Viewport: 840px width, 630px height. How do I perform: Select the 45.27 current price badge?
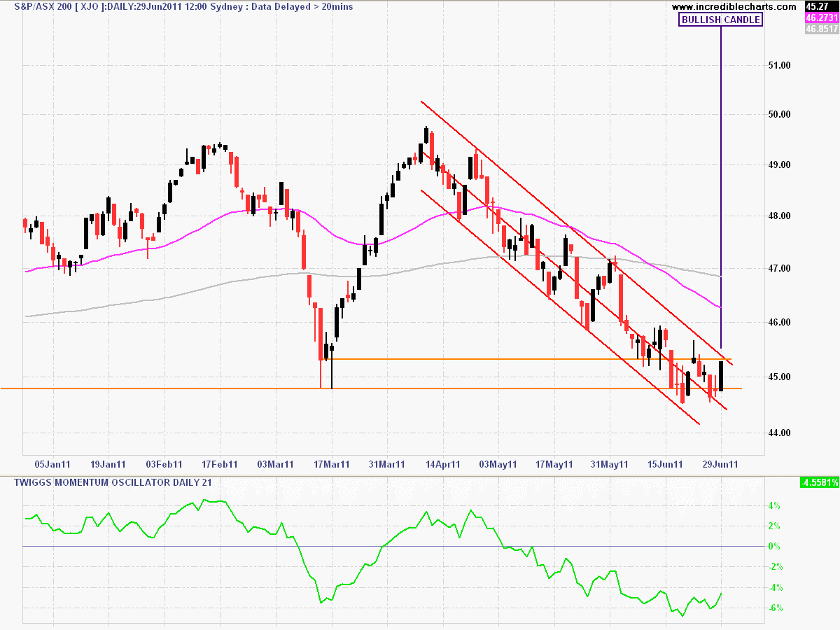coord(819,7)
